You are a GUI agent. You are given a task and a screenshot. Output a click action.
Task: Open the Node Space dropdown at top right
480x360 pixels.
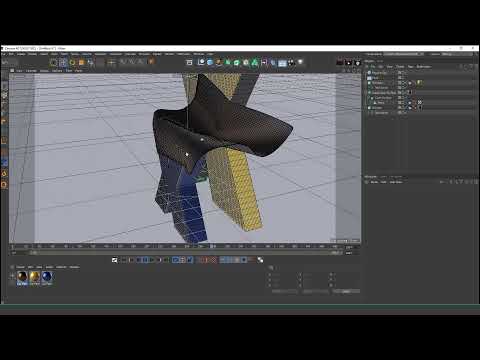coord(403,54)
